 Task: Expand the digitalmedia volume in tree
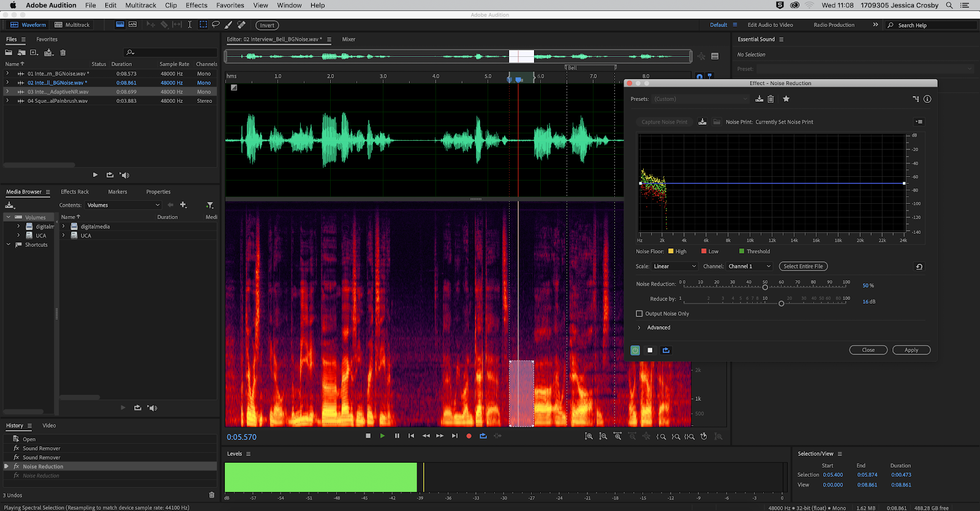point(18,226)
